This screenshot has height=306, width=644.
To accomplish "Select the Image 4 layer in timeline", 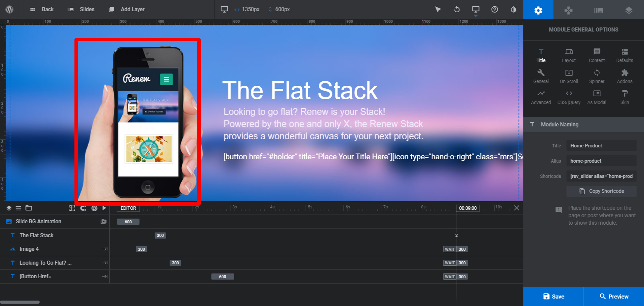I will coord(54,249).
